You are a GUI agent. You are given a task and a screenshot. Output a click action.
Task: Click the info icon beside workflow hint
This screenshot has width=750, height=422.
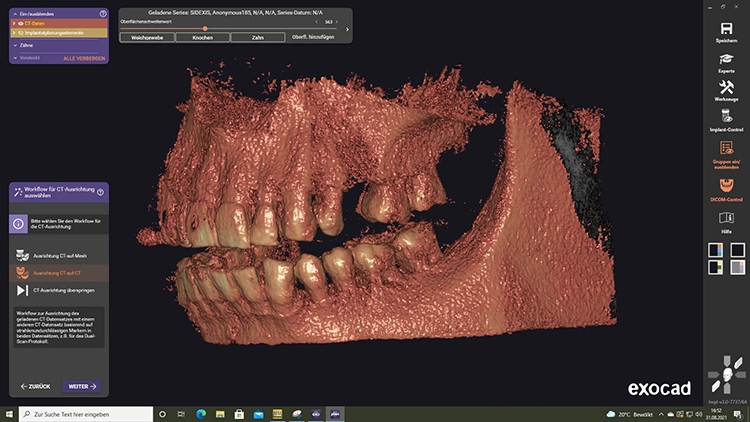click(x=18, y=224)
